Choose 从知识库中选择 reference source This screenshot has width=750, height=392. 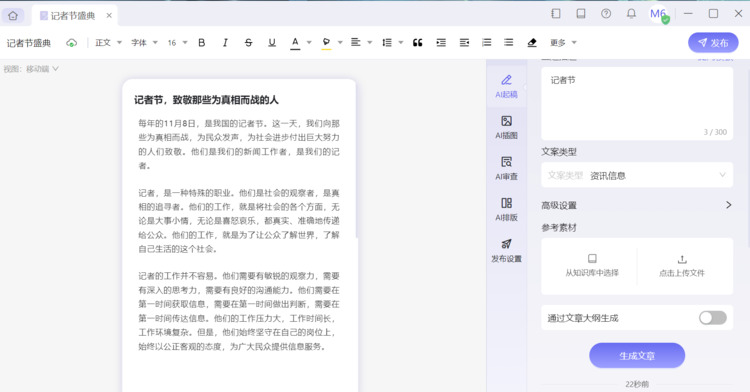(x=592, y=265)
